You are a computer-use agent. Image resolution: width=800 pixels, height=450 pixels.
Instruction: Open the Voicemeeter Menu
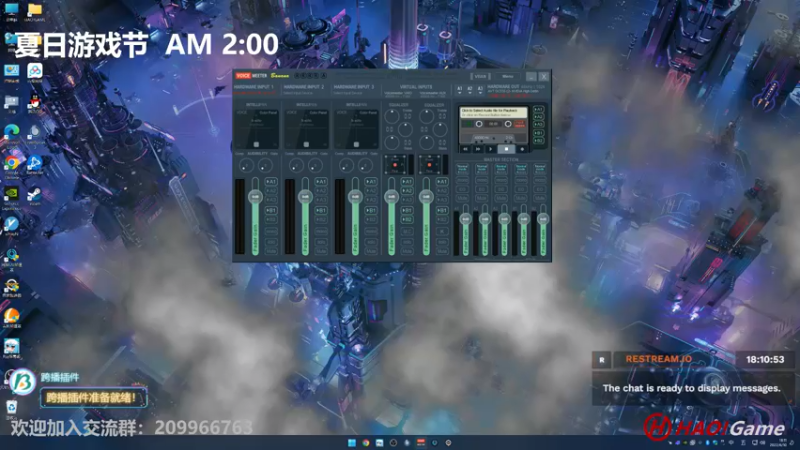coord(507,77)
